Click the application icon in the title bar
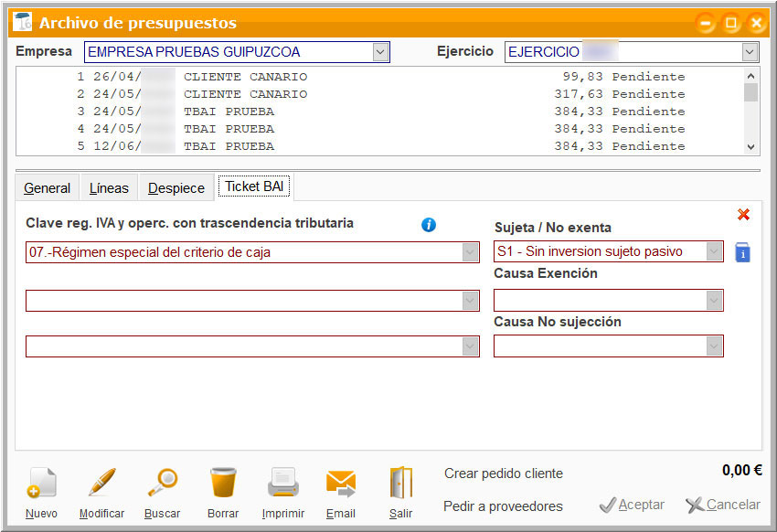The width and height of the screenshot is (777, 532). 22,22
